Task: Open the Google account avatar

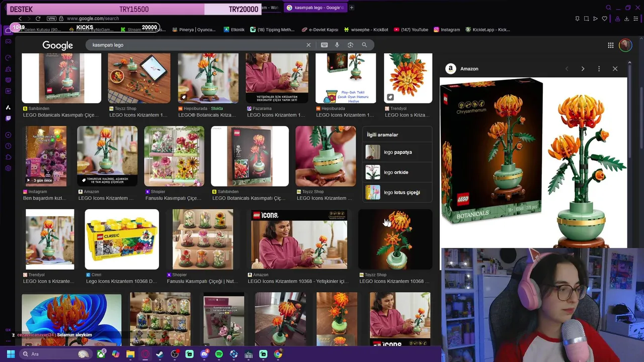Action: (625, 45)
